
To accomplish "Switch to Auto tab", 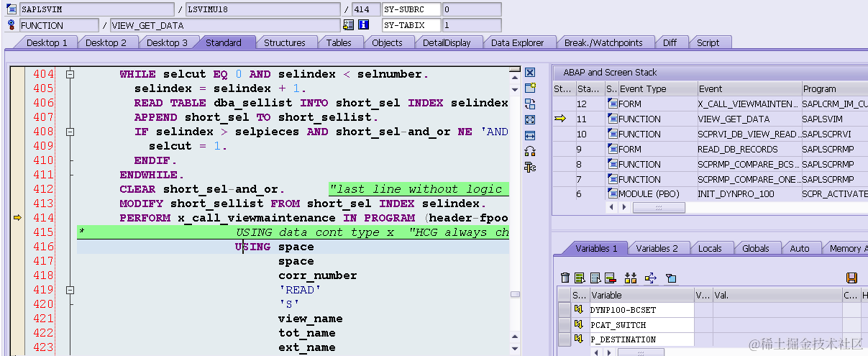I will (x=800, y=248).
